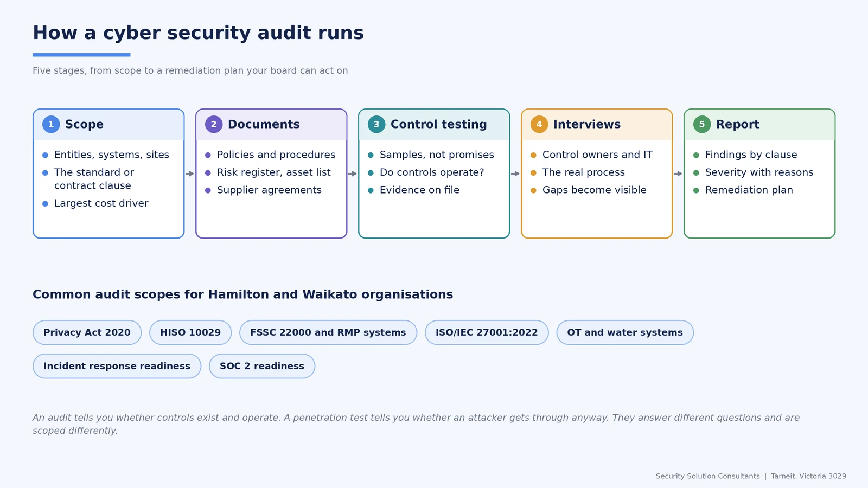Click 'Supplier agreements' bullet

click(x=269, y=190)
